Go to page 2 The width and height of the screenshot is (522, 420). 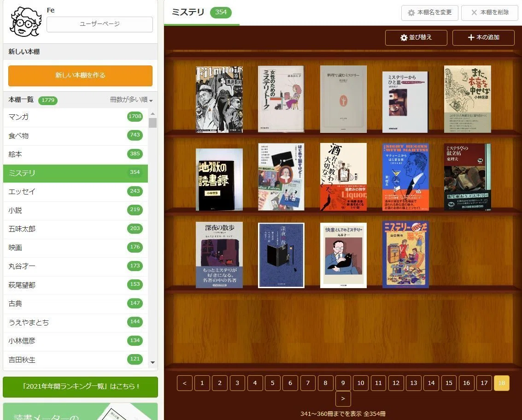pos(220,383)
